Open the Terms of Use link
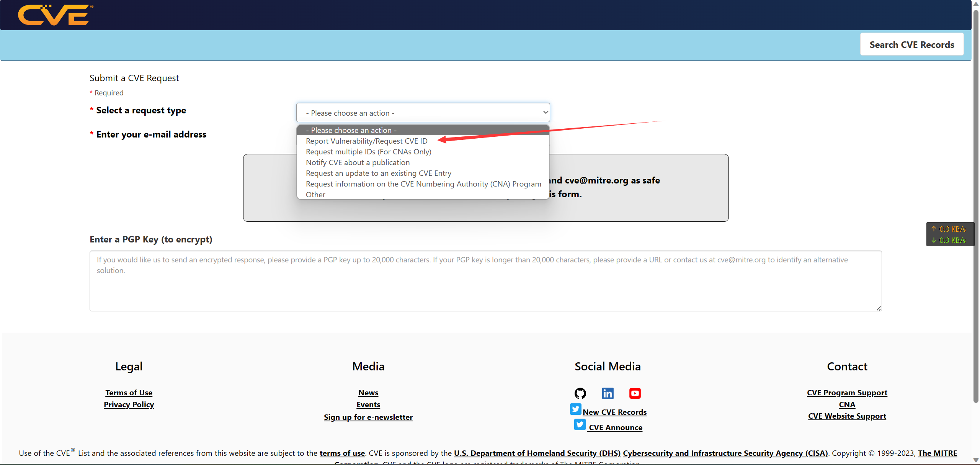The height and width of the screenshot is (465, 980). coord(129,393)
